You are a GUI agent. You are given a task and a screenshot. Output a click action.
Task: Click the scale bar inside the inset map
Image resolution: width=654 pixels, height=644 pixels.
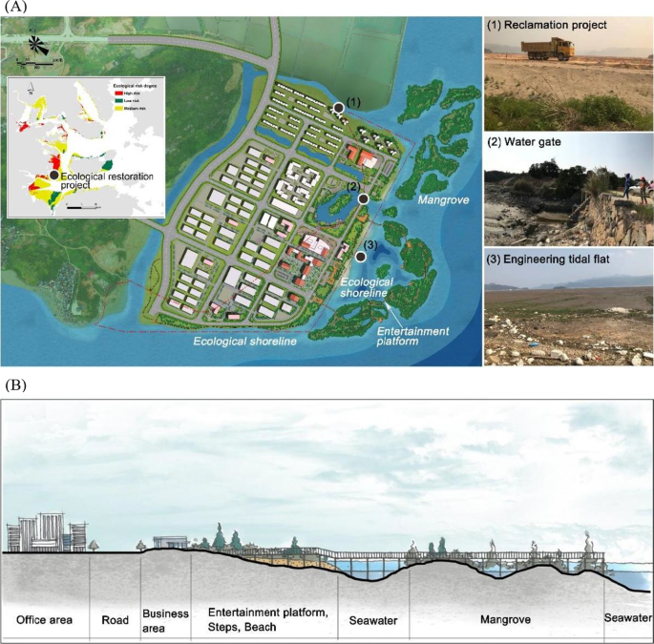tap(82, 205)
